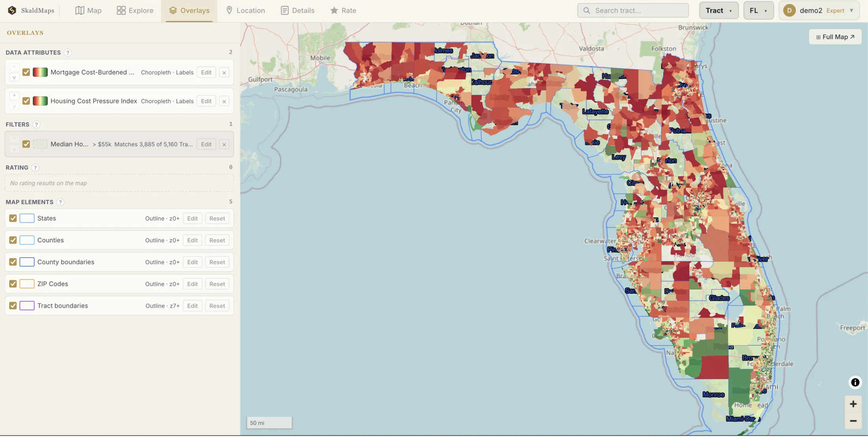Viewport: 868px width, 437px height.
Task: Click the Rating help icon
Action: click(35, 167)
